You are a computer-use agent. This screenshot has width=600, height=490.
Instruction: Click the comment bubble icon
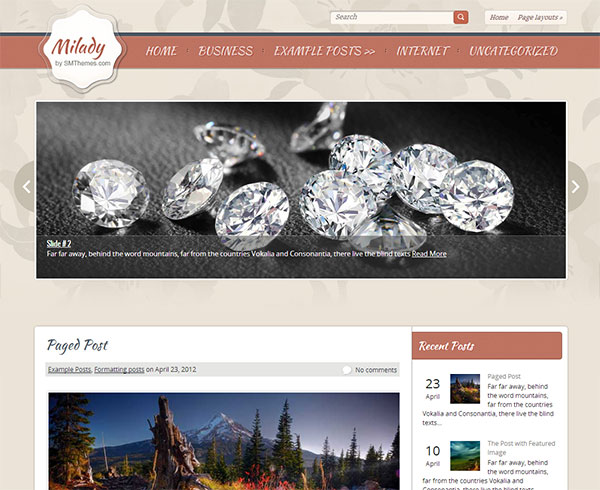click(346, 370)
